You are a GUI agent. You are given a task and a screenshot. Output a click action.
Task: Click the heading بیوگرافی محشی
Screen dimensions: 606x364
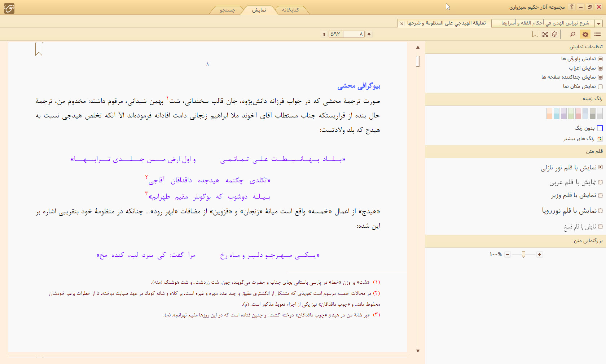pyautogui.click(x=359, y=86)
